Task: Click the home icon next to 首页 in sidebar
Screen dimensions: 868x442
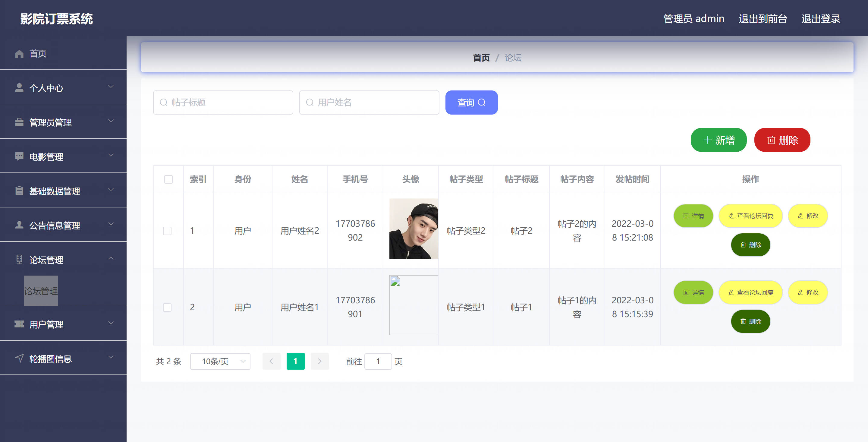Action: [19, 54]
